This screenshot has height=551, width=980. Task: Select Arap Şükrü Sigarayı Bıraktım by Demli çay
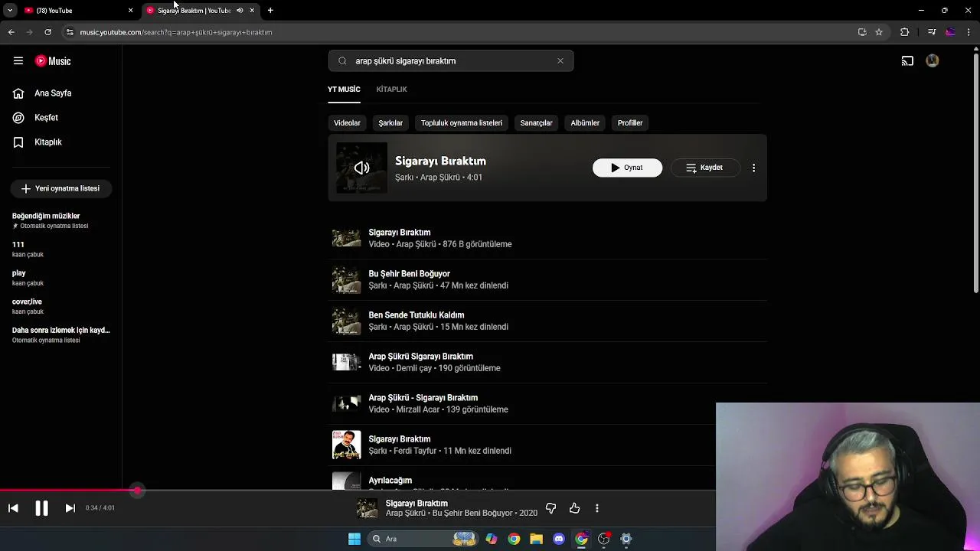click(547, 362)
